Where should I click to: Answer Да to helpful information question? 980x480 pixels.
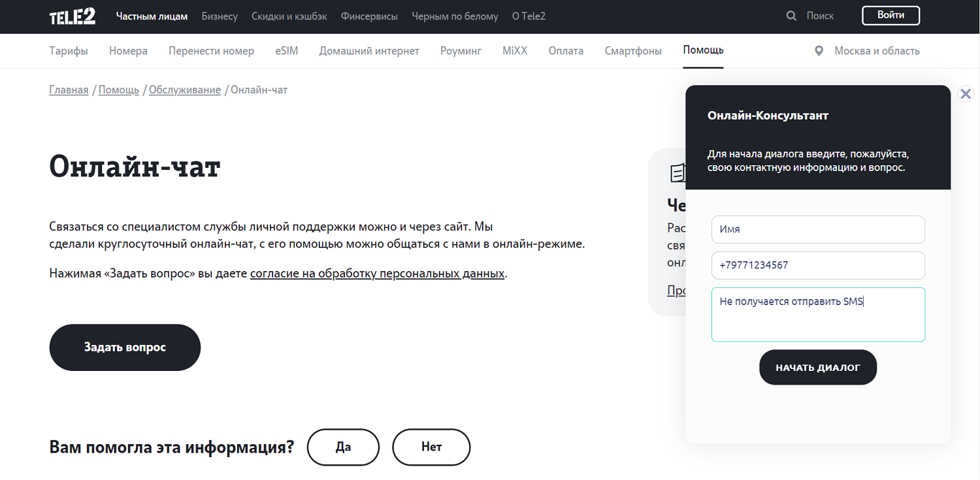[343, 447]
